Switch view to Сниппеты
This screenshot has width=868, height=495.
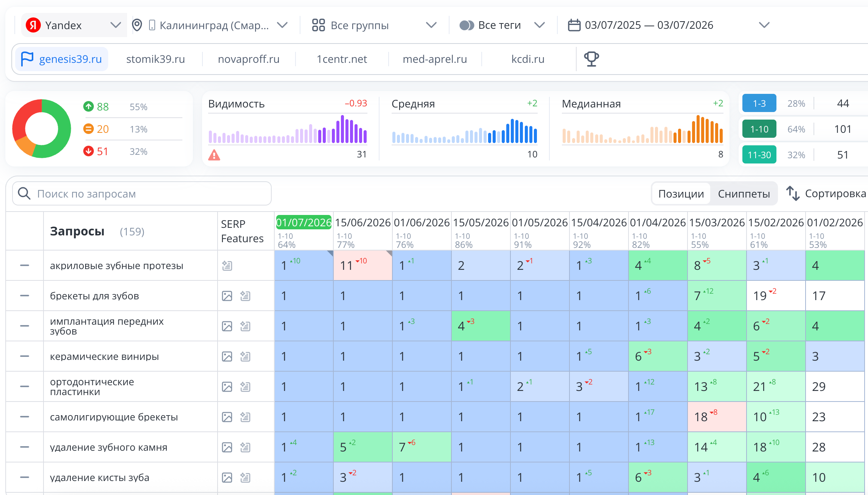pyautogui.click(x=744, y=194)
